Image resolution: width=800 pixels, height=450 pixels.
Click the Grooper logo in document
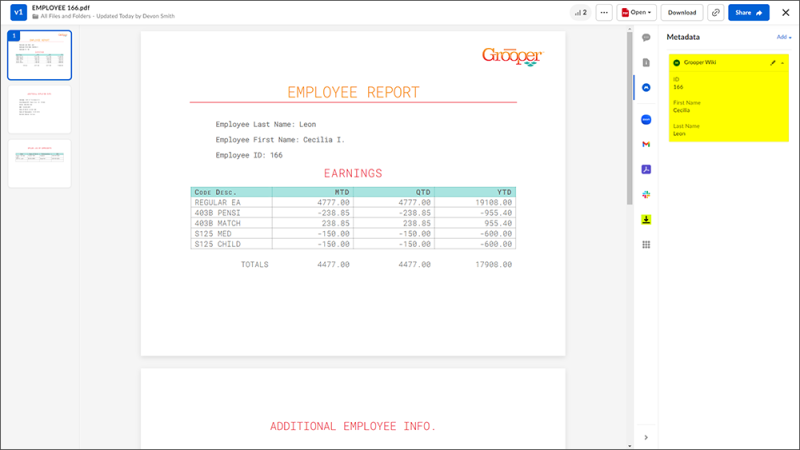pyautogui.click(x=512, y=56)
